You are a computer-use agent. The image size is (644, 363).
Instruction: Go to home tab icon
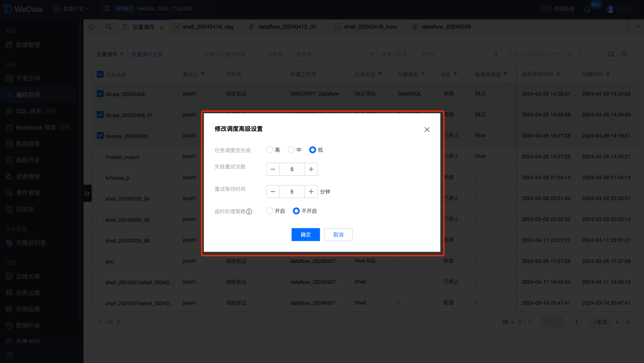pyautogui.click(x=91, y=27)
